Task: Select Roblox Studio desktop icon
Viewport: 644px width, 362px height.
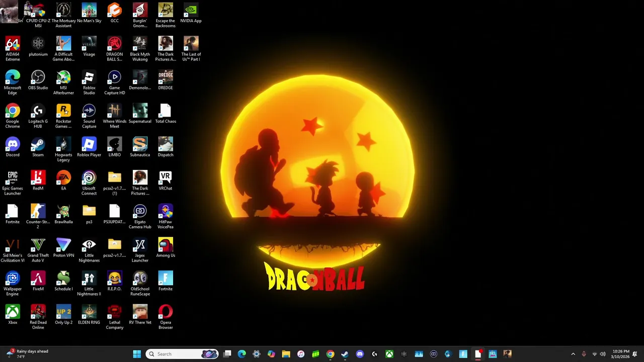Action: coord(89,82)
